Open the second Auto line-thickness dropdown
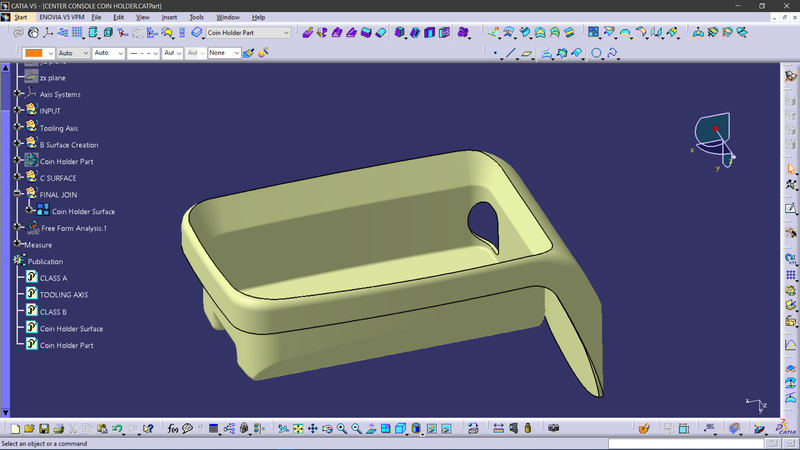Viewport: 800px width, 450px height. click(120, 53)
